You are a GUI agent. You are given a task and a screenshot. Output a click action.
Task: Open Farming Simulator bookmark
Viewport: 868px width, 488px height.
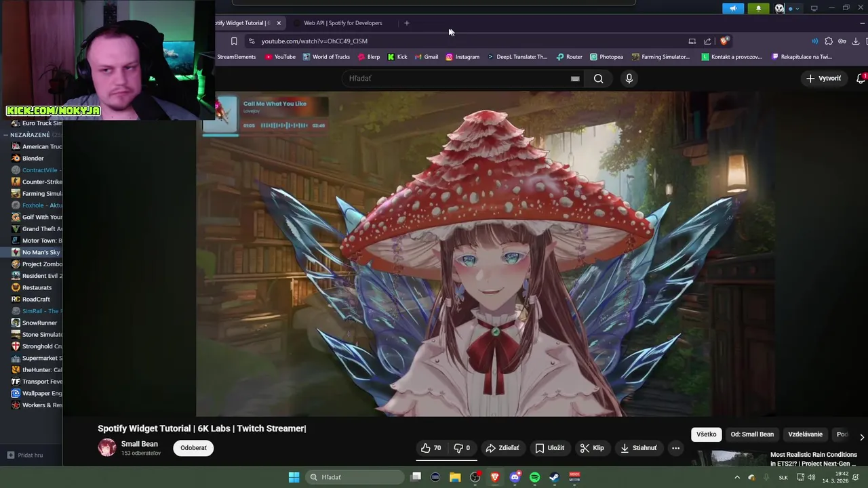[660, 57]
